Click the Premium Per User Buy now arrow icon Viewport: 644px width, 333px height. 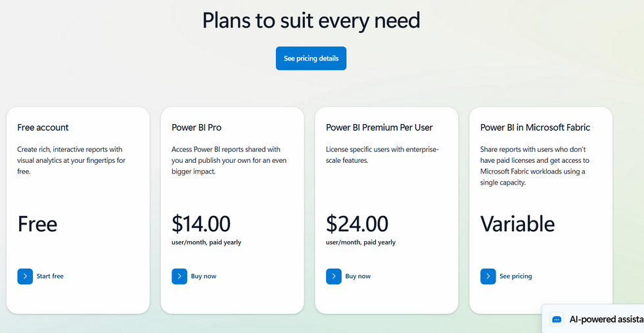coord(334,277)
